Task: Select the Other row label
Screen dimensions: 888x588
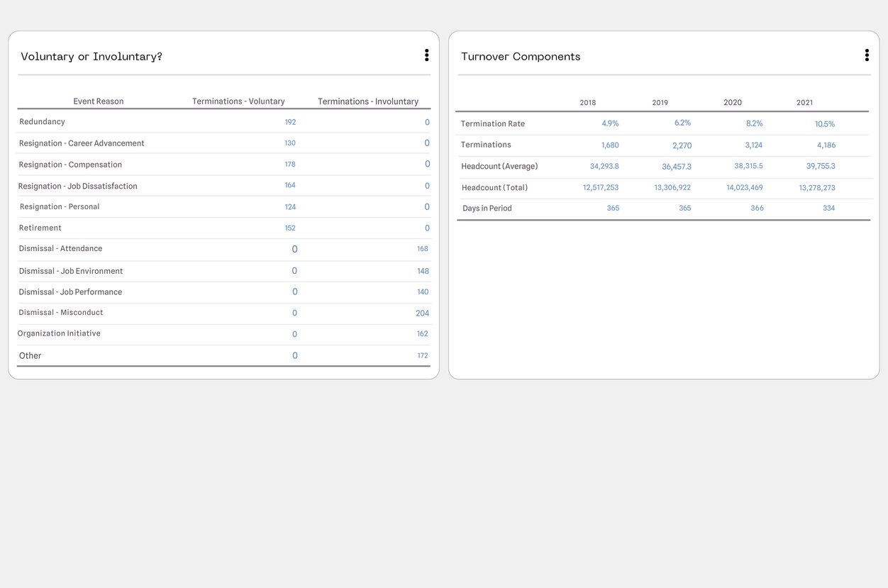Action: pyautogui.click(x=30, y=355)
